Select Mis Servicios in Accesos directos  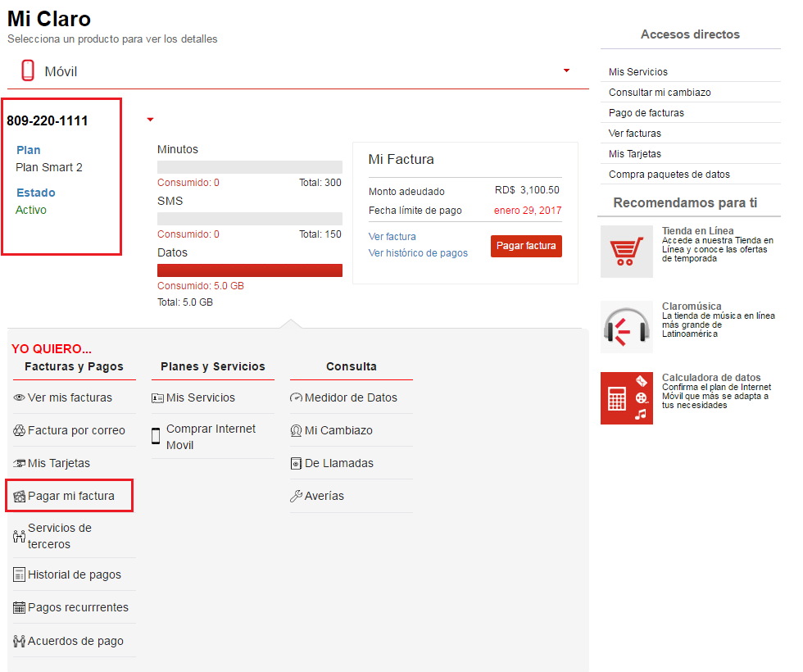click(x=638, y=72)
